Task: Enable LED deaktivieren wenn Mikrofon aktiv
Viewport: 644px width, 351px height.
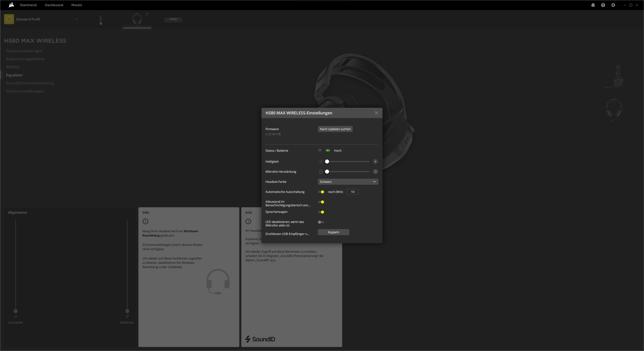Action: click(320, 222)
